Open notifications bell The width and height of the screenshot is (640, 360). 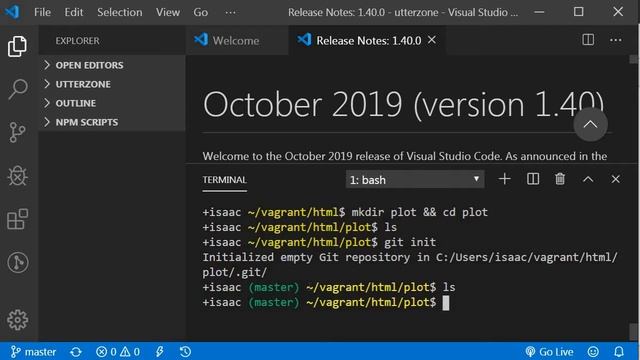(619, 351)
